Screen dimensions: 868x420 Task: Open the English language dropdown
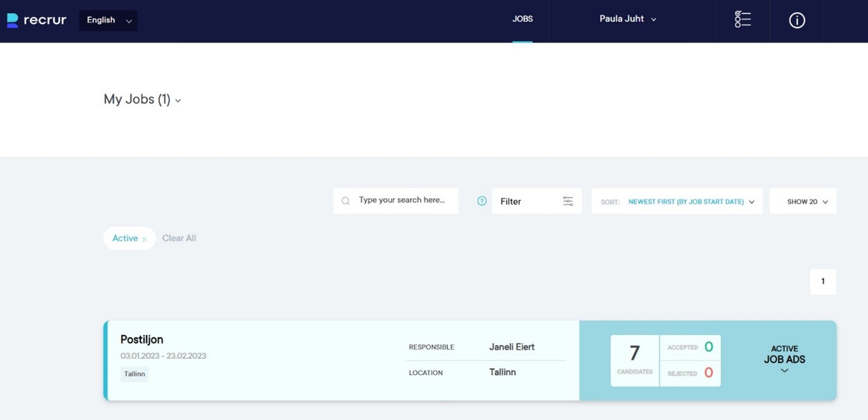(108, 21)
